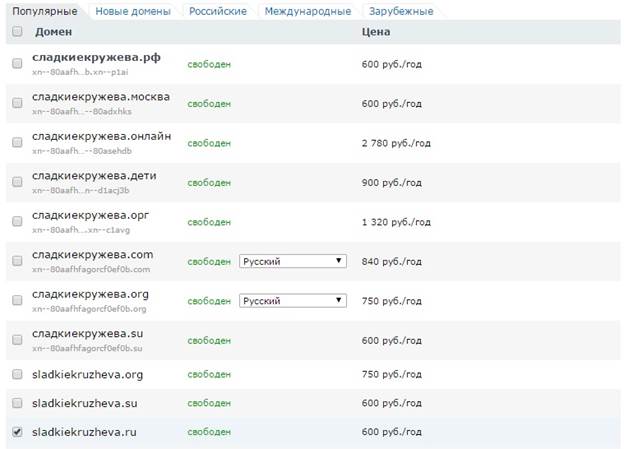Check the сладкиекружева.онлайн checkbox
624x449 pixels.
click(x=17, y=142)
